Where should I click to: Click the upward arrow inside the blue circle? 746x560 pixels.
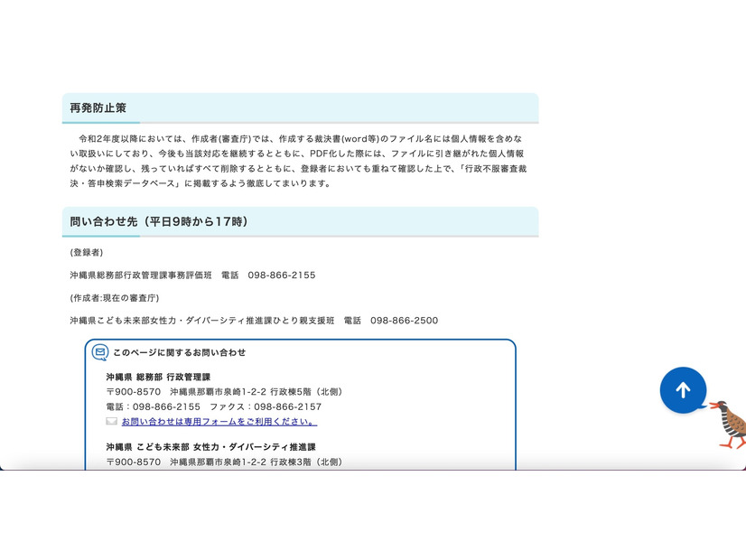click(684, 388)
